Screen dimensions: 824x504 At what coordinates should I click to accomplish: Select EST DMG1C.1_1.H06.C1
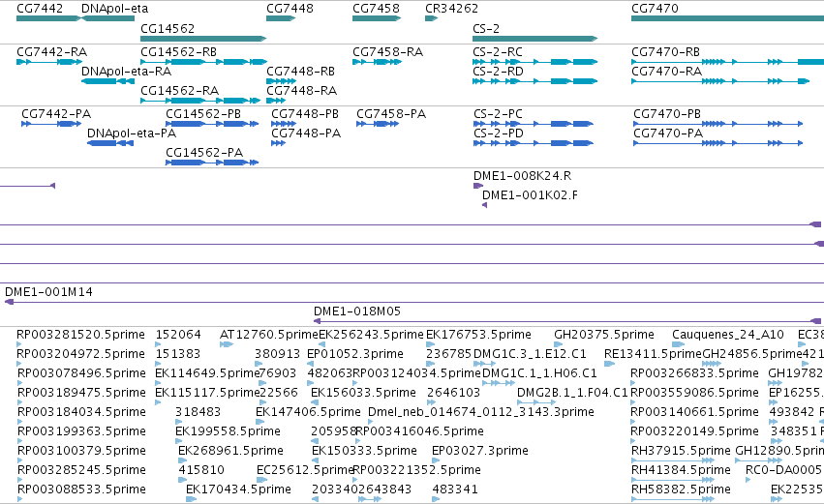(539, 373)
